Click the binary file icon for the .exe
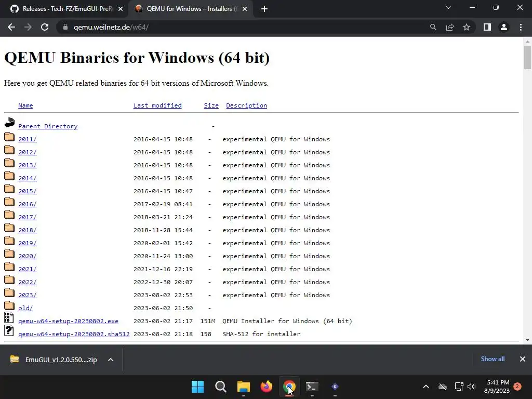 [x=9, y=317]
